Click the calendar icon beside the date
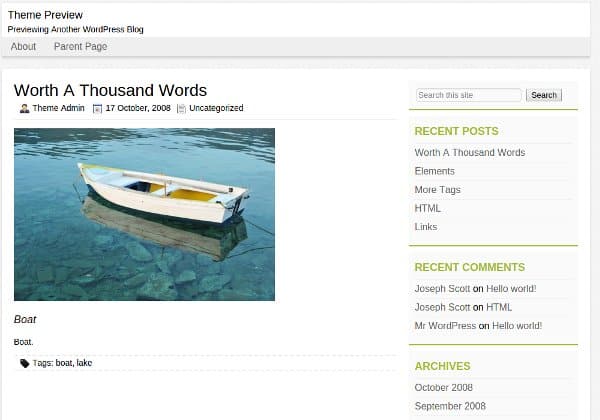 (x=97, y=108)
